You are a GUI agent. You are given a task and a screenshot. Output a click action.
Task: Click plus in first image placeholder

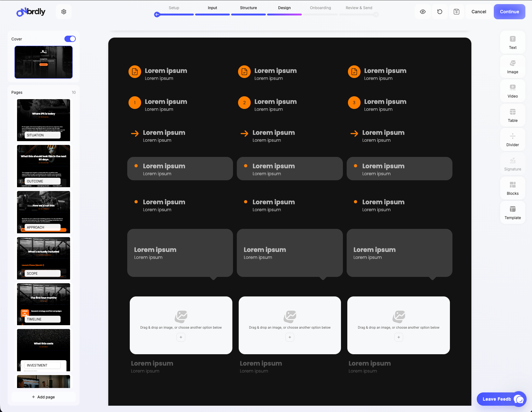[x=181, y=337]
